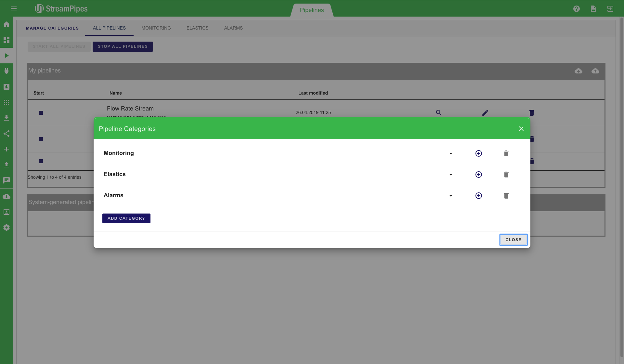Click the add icon for Monitoring category

[478, 153]
